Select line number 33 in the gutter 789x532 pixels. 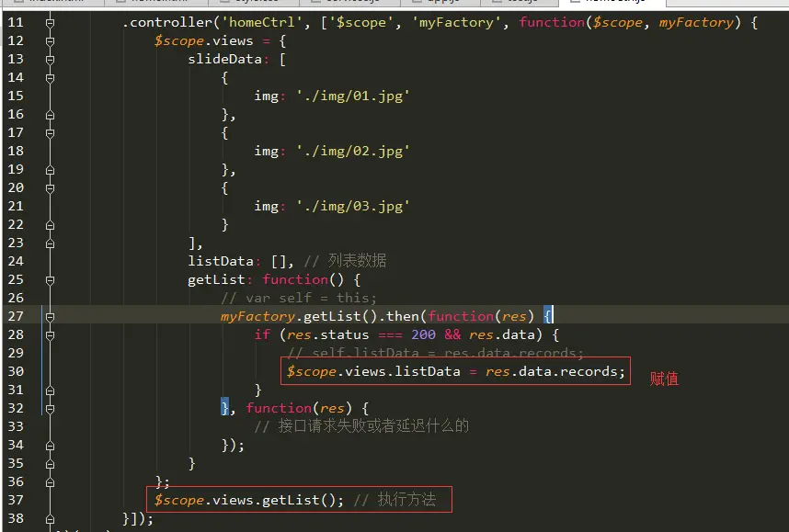pos(16,427)
